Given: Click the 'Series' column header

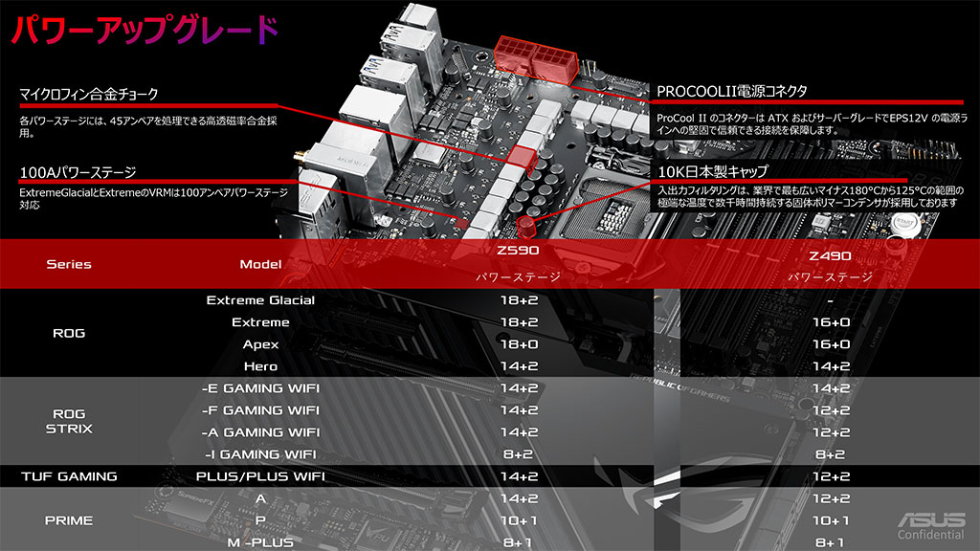Looking at the screenshot, I should [x=69, y=264].
